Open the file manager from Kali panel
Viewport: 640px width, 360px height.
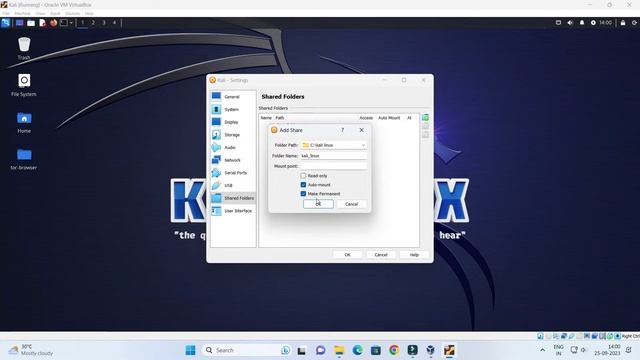click(x=31, y=23)
